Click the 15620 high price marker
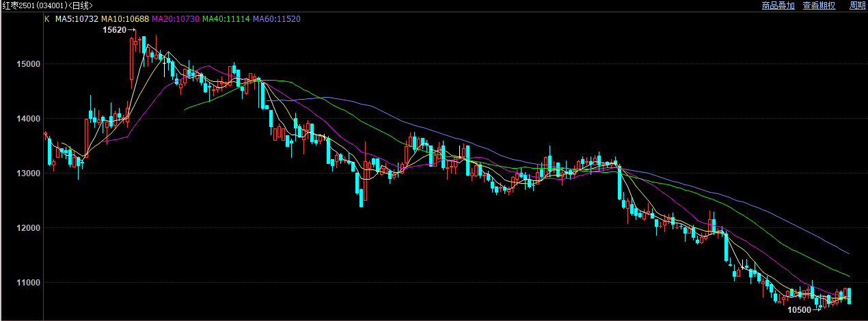 pos(115,30)
